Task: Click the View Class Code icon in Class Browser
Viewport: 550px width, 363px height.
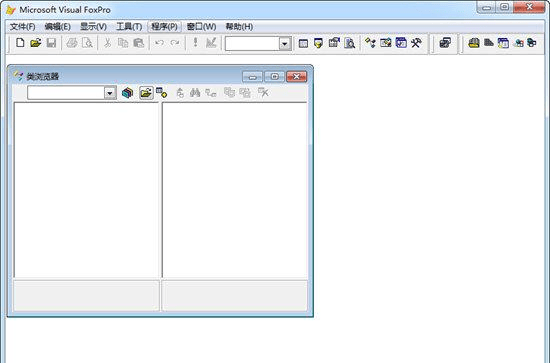Action: [x=180, y=93]
